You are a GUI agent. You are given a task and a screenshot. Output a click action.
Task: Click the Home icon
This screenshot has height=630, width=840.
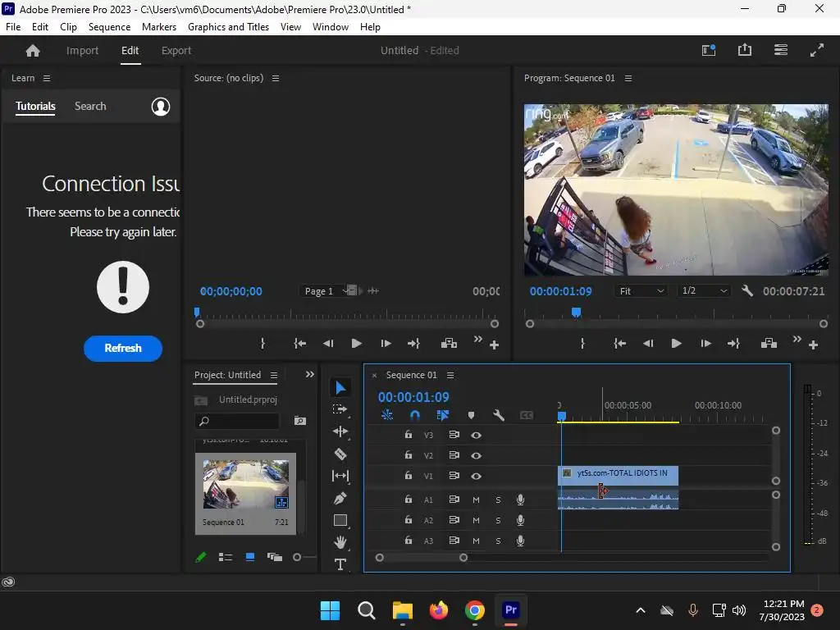click(33, 51)
